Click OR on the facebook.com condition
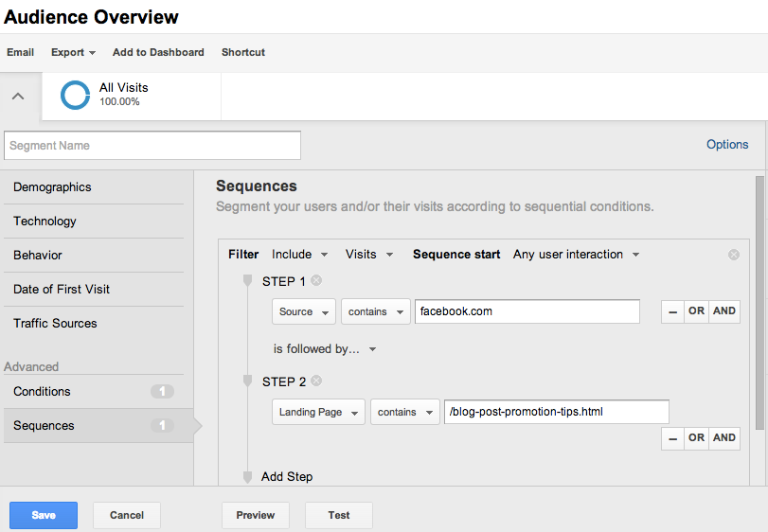Screen dimensions: 768x532 (x=696, y=311)
